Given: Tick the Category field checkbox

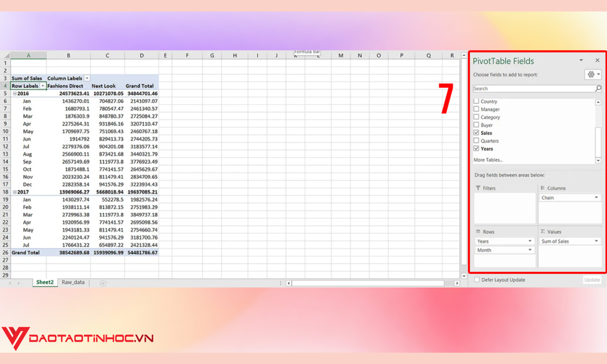Looking at the screenshot, I should coord(476,117).
